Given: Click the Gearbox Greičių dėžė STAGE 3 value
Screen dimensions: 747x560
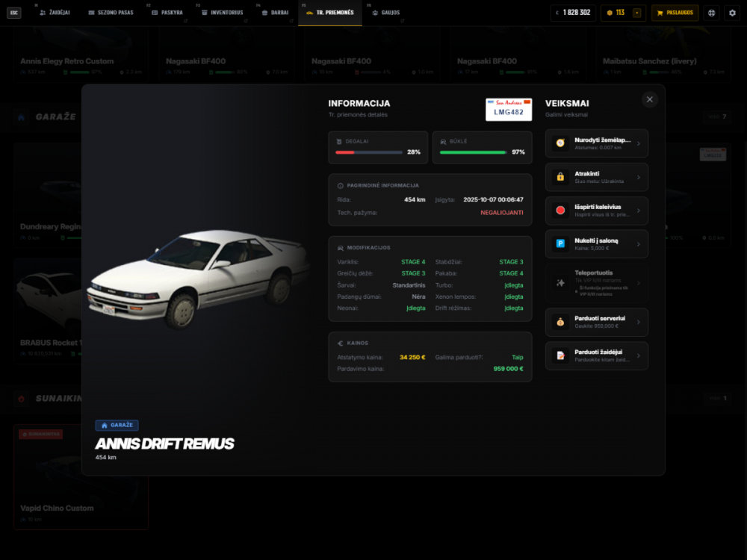Looking at the screenshot, I should point(413,273).
